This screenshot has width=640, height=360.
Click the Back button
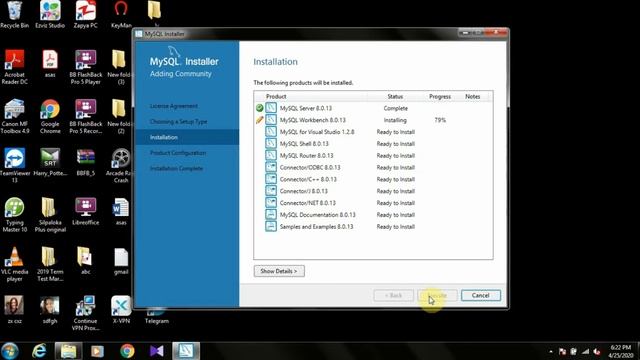coord(393,295)
